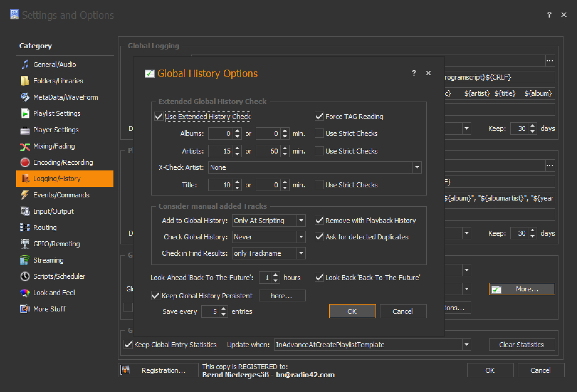This screenshot has height=392, width=577.
Task: Open Mixing/Fading crossfade icon
Action: point(25,146)
